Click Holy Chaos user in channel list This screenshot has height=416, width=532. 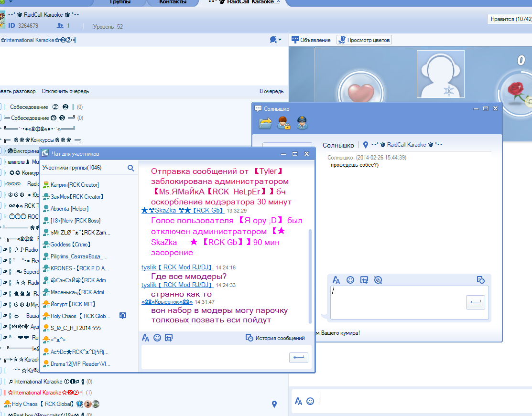[x=43, y=404]
